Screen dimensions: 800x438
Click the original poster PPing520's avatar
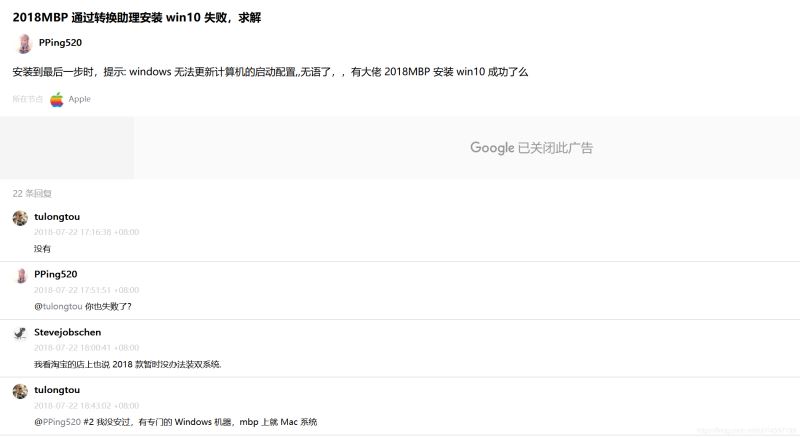click(x=22, y=43)
